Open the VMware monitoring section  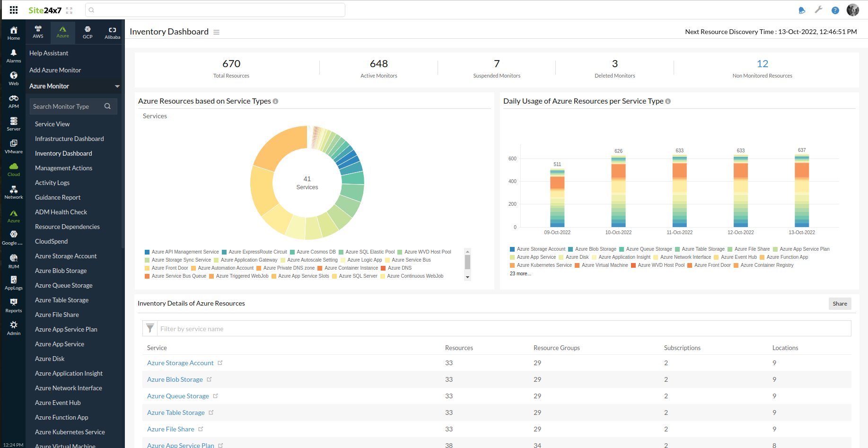pos(13,146)
